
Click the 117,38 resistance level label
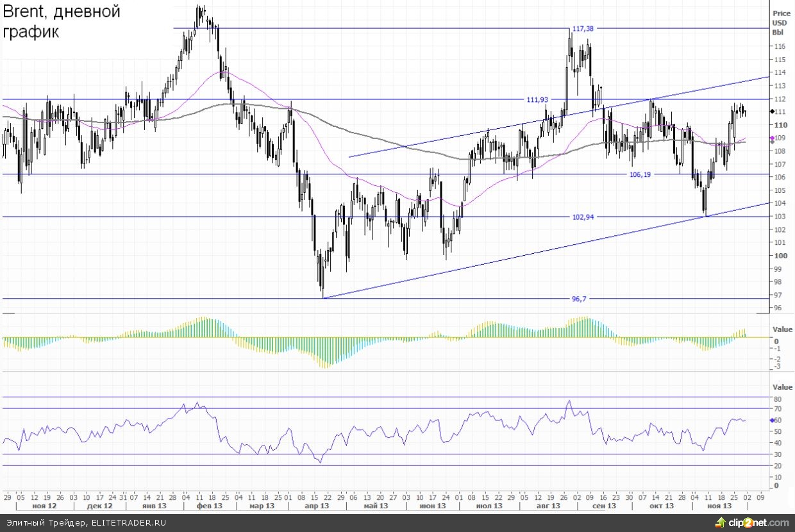pos(583,29)
